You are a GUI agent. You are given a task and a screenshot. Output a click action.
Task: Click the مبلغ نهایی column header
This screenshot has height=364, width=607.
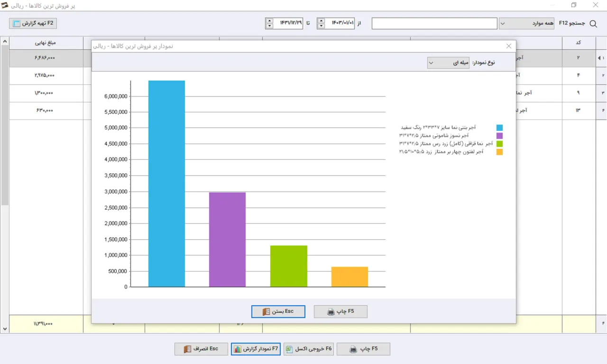pyautogui.click(x=46, y=43)
